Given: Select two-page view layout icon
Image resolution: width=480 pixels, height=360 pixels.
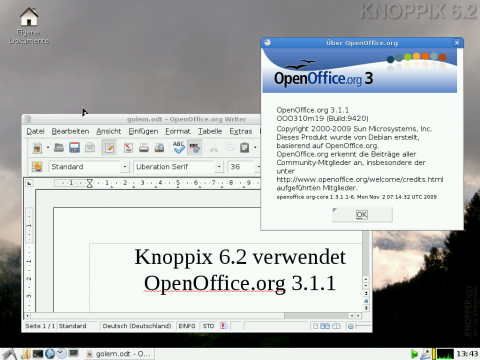Looking at the screenshot, I should [325, 326].
